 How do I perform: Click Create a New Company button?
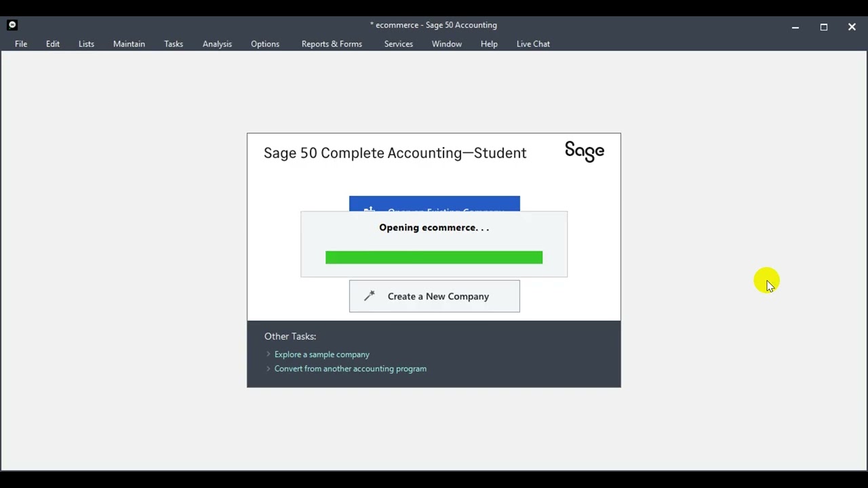point(435,296)
